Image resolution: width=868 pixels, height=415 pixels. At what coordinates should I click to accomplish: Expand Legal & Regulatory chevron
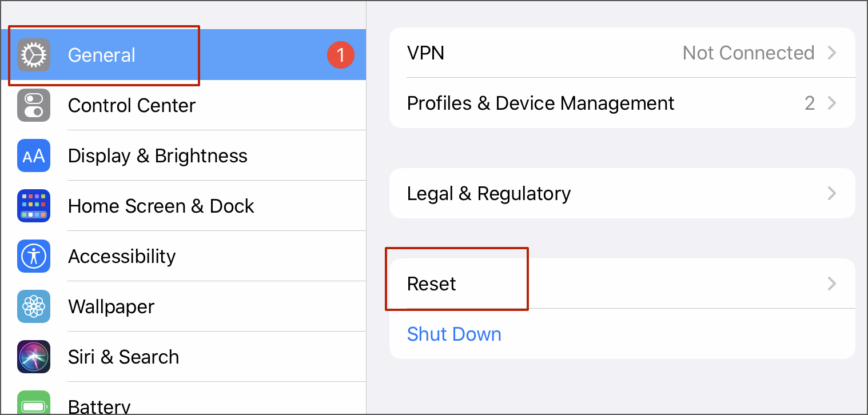pyautogui.click(x=832, y=194)
